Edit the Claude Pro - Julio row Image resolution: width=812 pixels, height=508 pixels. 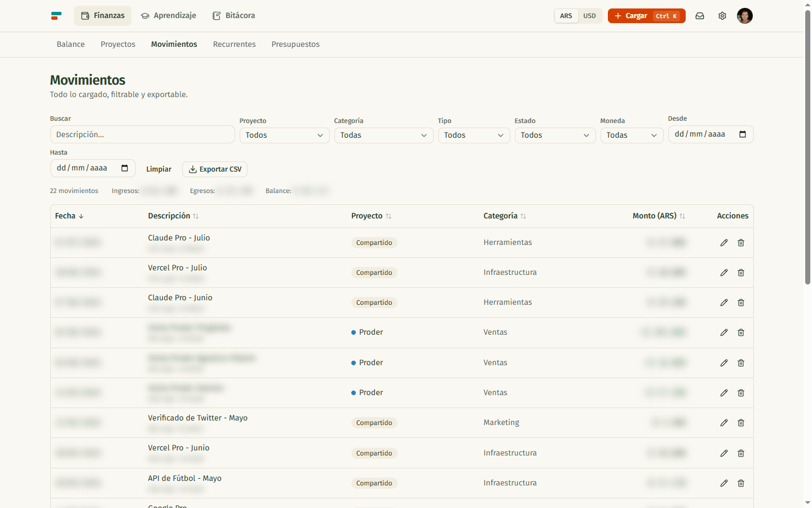724,243
